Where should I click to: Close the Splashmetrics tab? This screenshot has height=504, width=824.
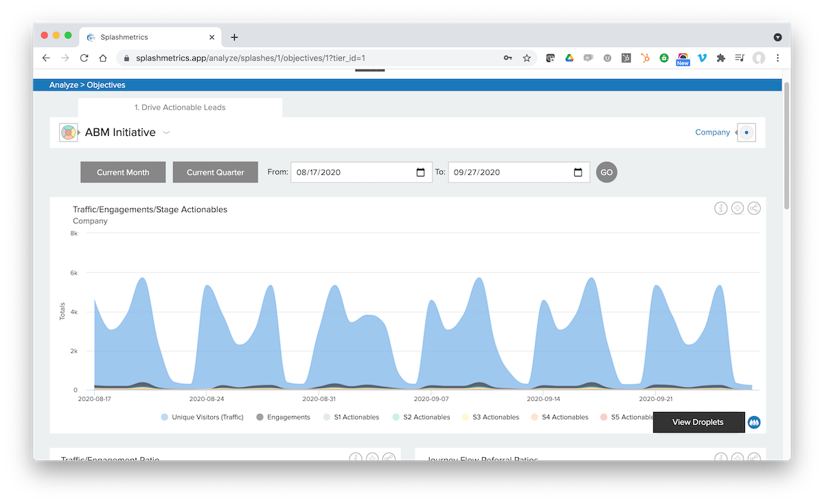212,37
